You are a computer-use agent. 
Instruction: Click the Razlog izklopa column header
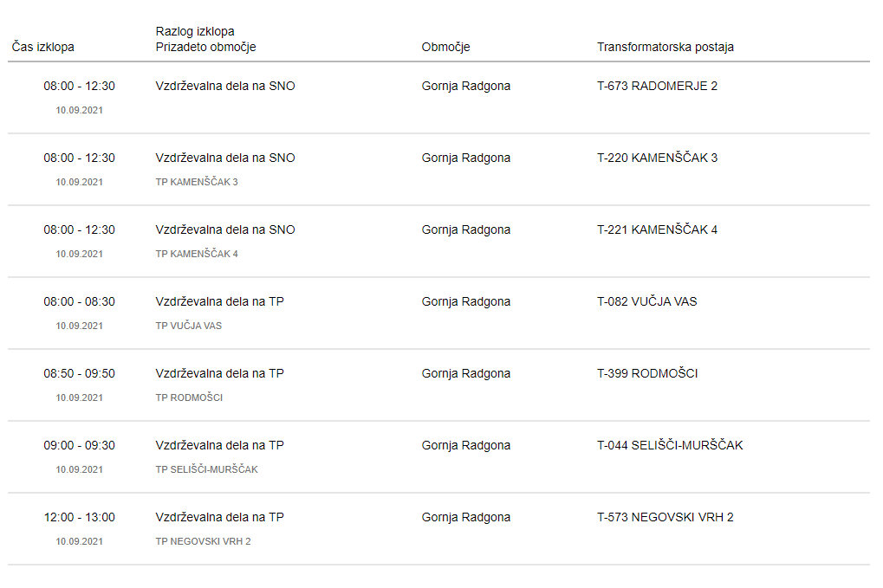point(195,31)
